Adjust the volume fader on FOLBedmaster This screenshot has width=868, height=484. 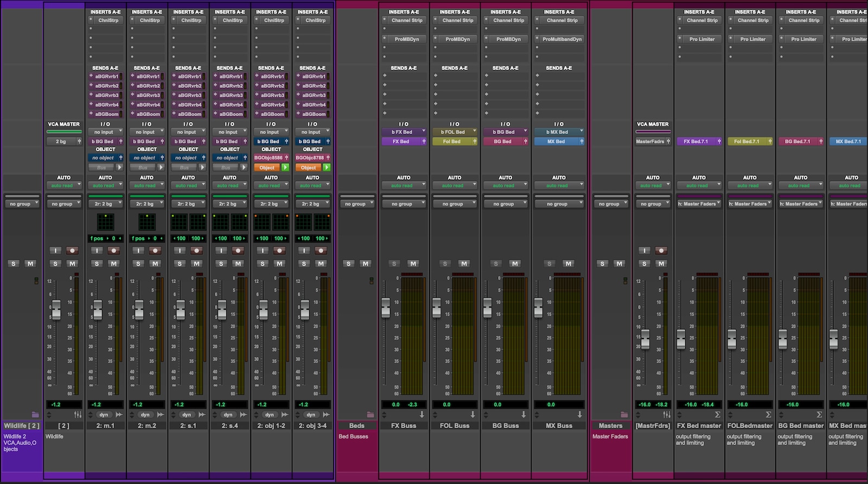(732, 339)
